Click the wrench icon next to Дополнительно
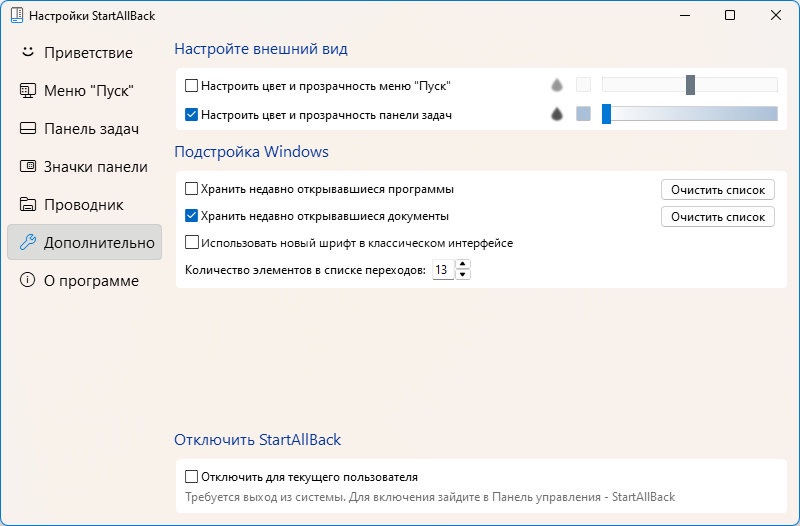800x526 pixels. click(x=28, y=242)
